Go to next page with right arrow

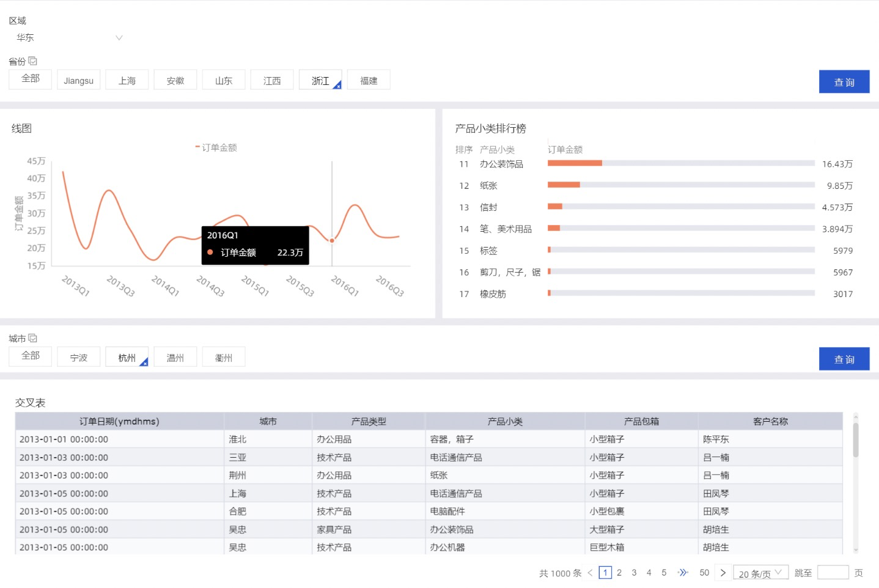tap(723, 573)
